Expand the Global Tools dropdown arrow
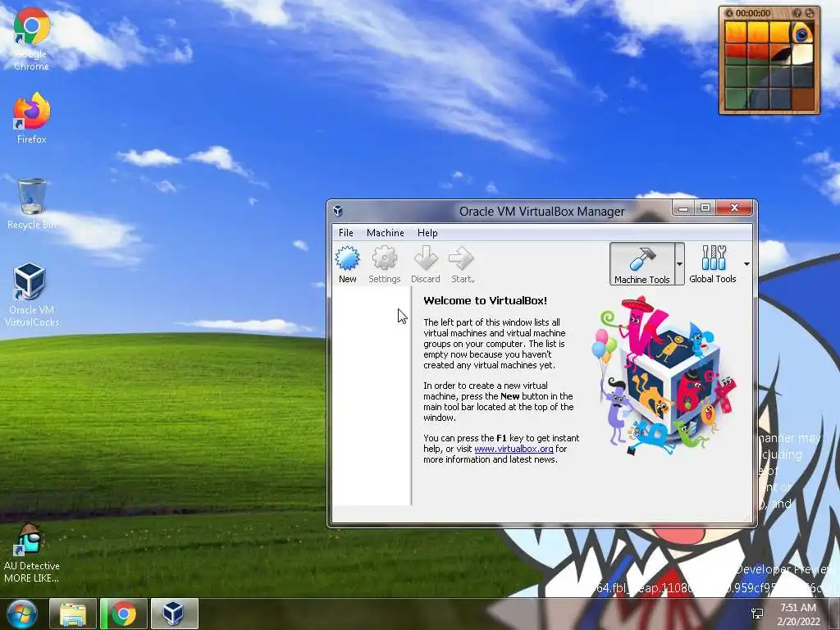Image resolution: width=840 pixels, height=630 pixels. tap(746, 263)
